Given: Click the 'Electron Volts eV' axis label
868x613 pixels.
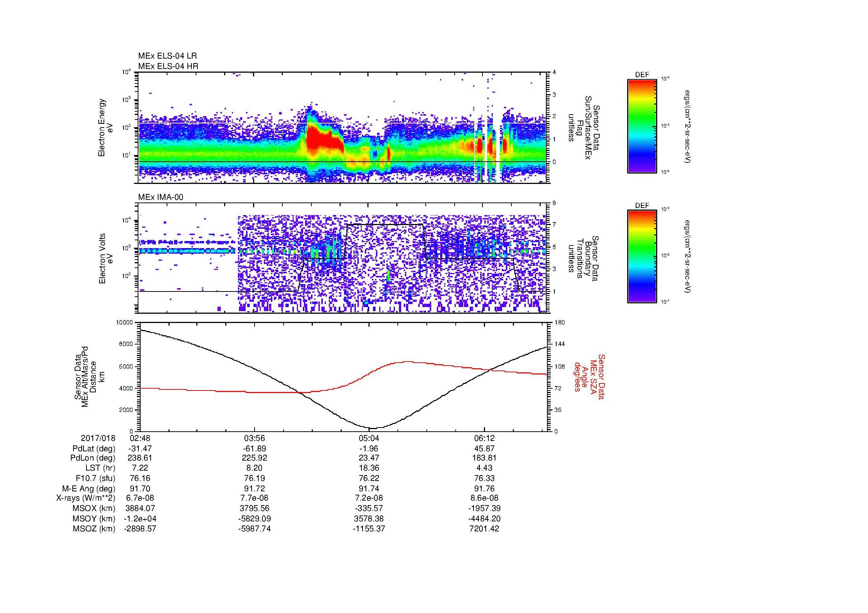Looking at the screenshot, I should 105,259.
